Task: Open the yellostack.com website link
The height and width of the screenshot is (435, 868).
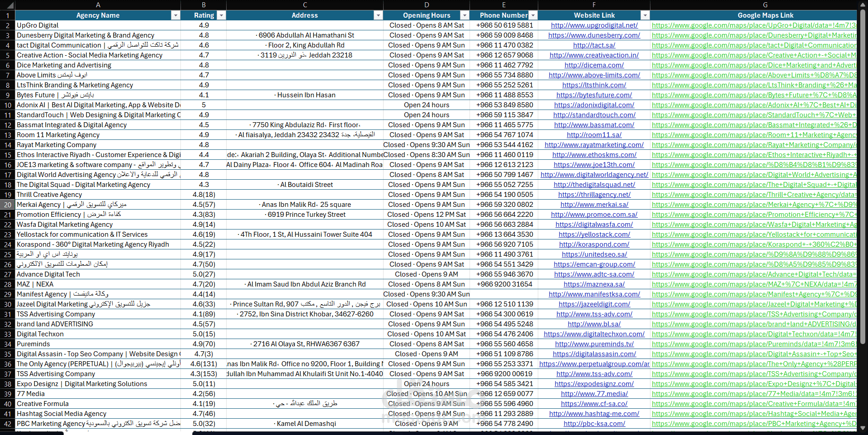Action: (594, 234)
